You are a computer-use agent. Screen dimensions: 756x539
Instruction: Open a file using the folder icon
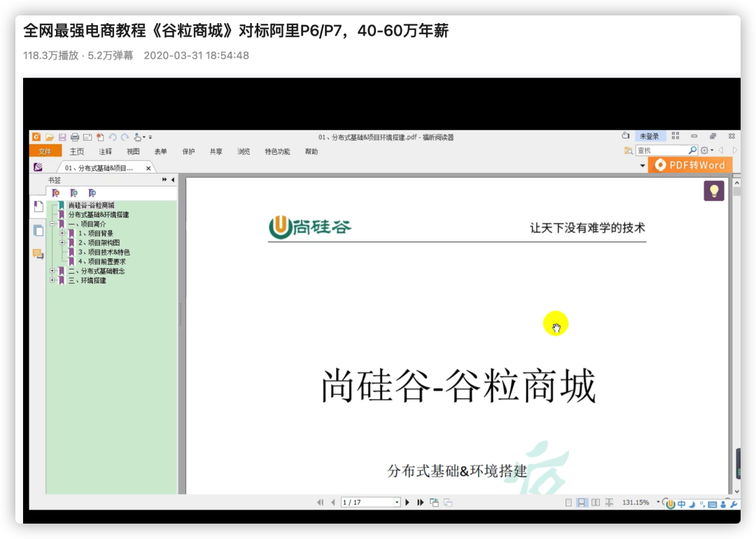(x=50, y=136)
